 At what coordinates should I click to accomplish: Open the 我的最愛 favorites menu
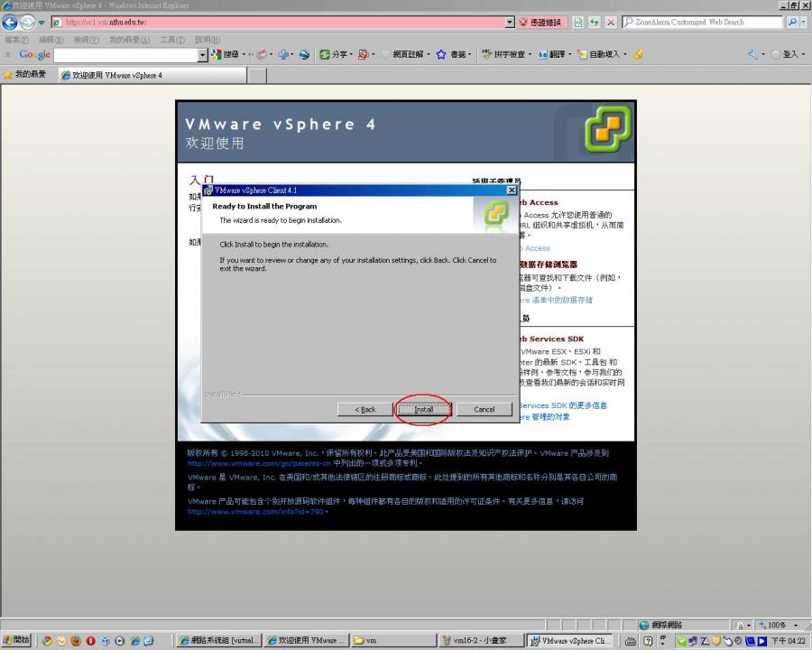[x=126, y=40]
